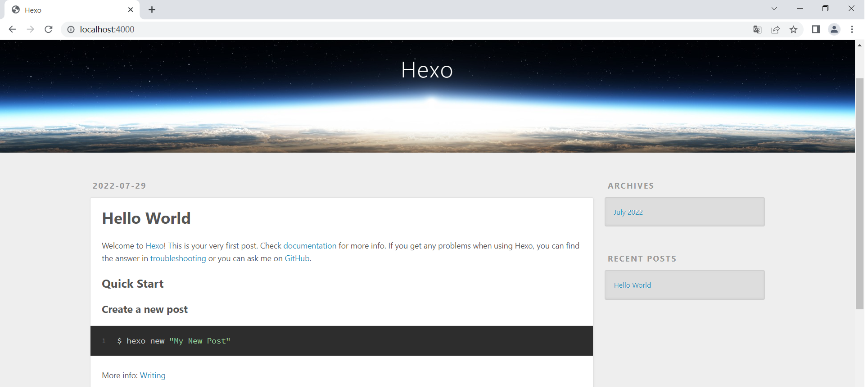
Task: Close the Hexo tab
Action: [x=131, y=9]
